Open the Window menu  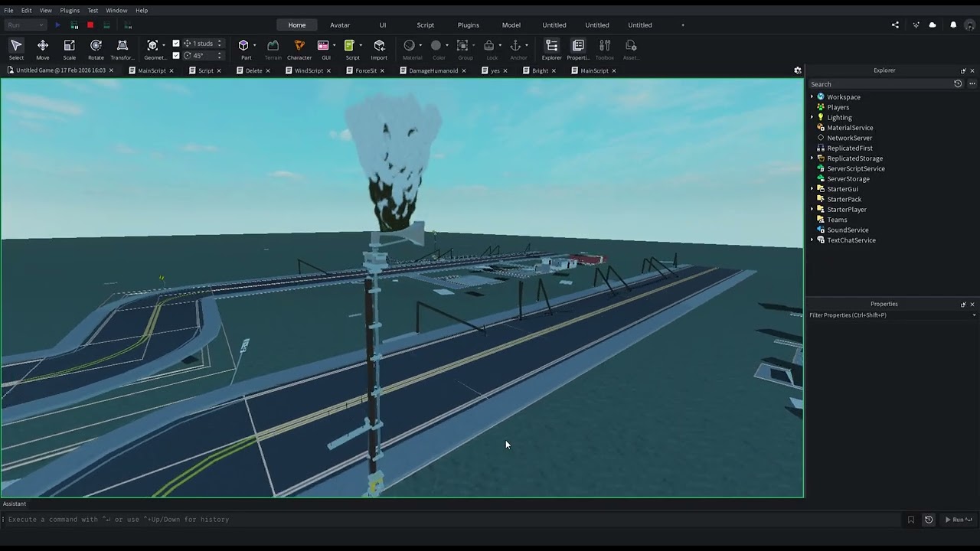(116, 11)
